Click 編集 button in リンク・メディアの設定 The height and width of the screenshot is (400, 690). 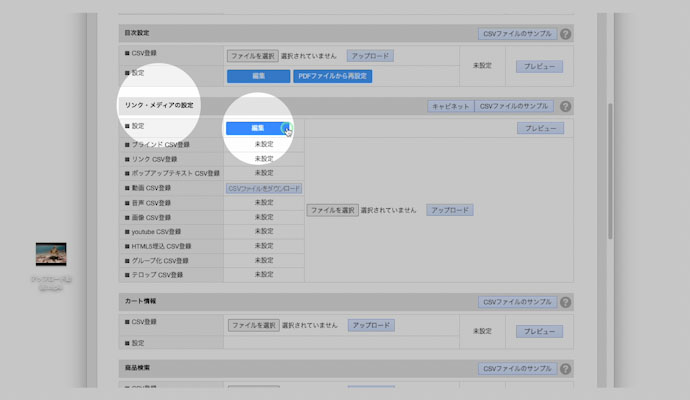[258, 128]
